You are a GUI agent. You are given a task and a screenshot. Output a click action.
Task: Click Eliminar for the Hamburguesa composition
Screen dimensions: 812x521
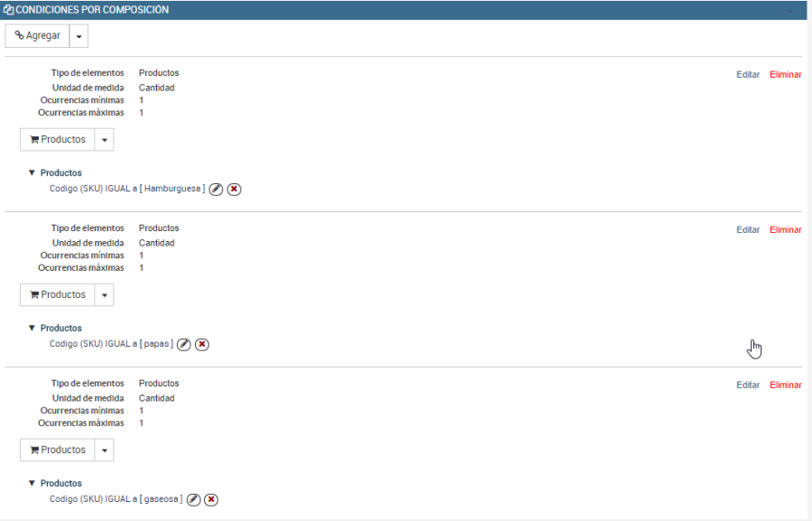[786, 75]
